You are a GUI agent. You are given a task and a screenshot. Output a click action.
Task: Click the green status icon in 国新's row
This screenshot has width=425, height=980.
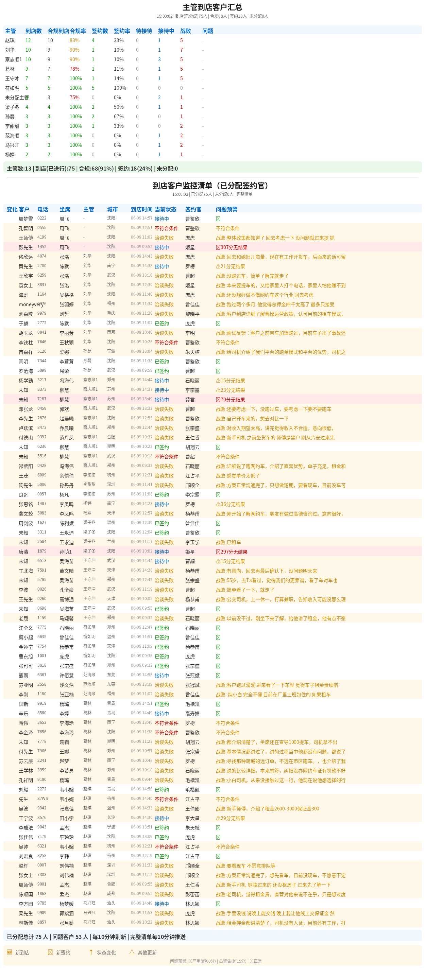point(218,704)
